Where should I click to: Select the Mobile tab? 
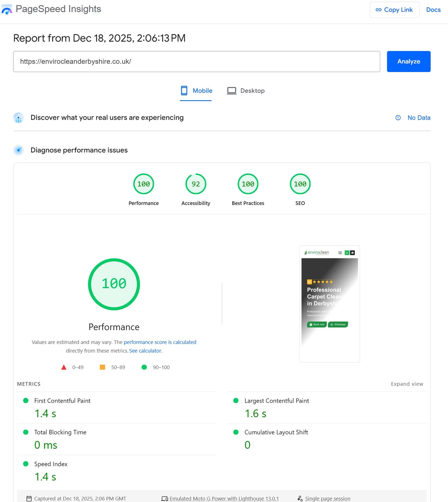(x=196, y=91)
